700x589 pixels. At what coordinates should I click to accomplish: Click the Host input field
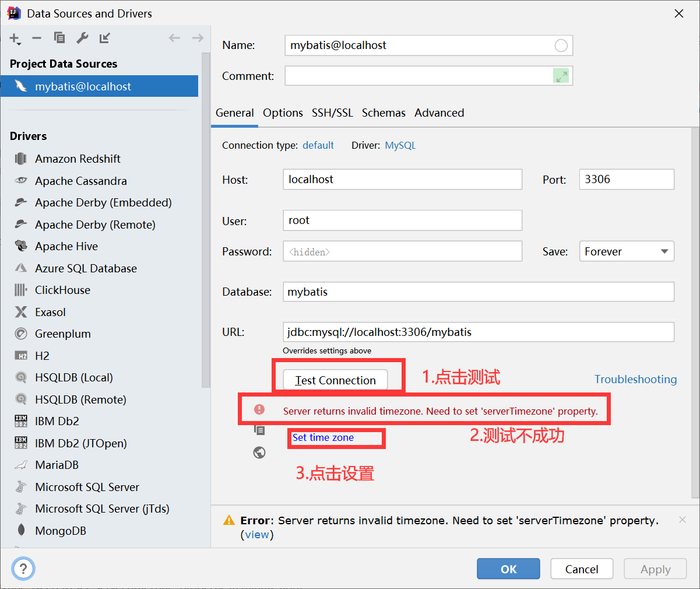click(403, 179)
